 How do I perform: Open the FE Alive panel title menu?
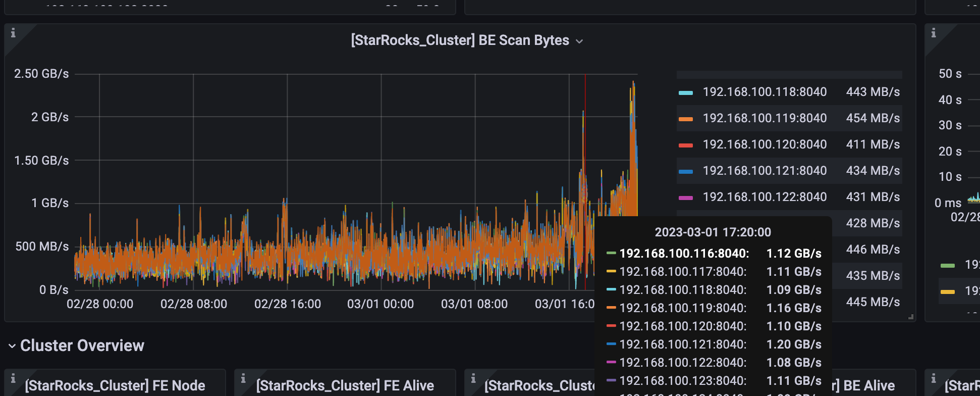tap(345, 386)
